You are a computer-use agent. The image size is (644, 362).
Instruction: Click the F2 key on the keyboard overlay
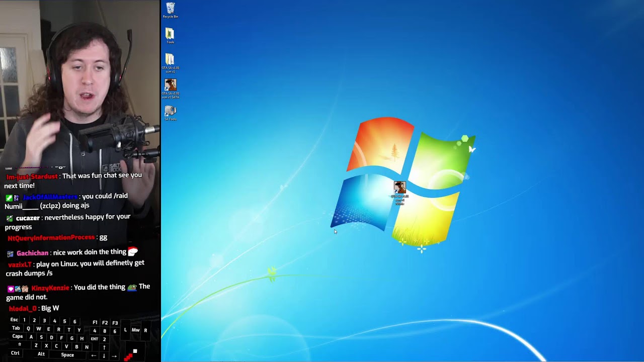click(105, 323)
